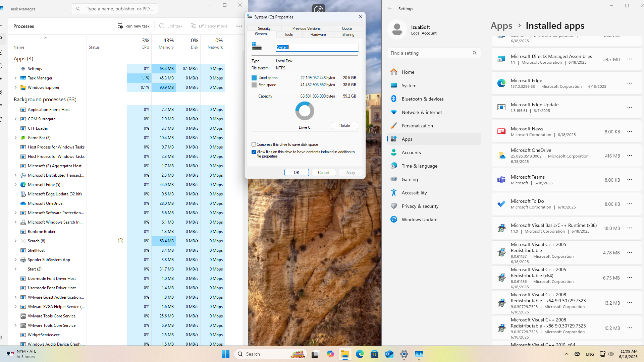
Task: Switch to the Previous Versions tab
Action: [x=306, y=28]
